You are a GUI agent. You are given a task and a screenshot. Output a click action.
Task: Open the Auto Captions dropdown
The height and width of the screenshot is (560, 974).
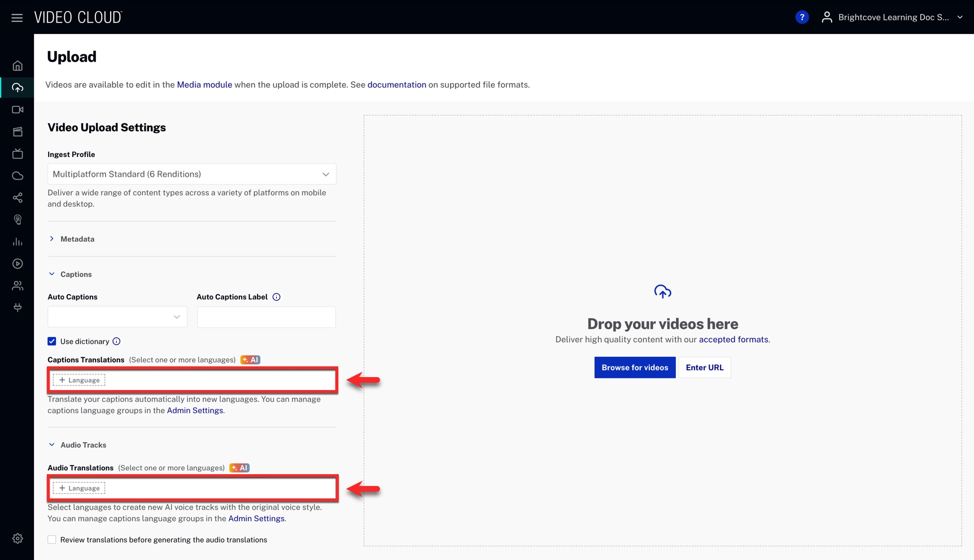pos(117,317)
